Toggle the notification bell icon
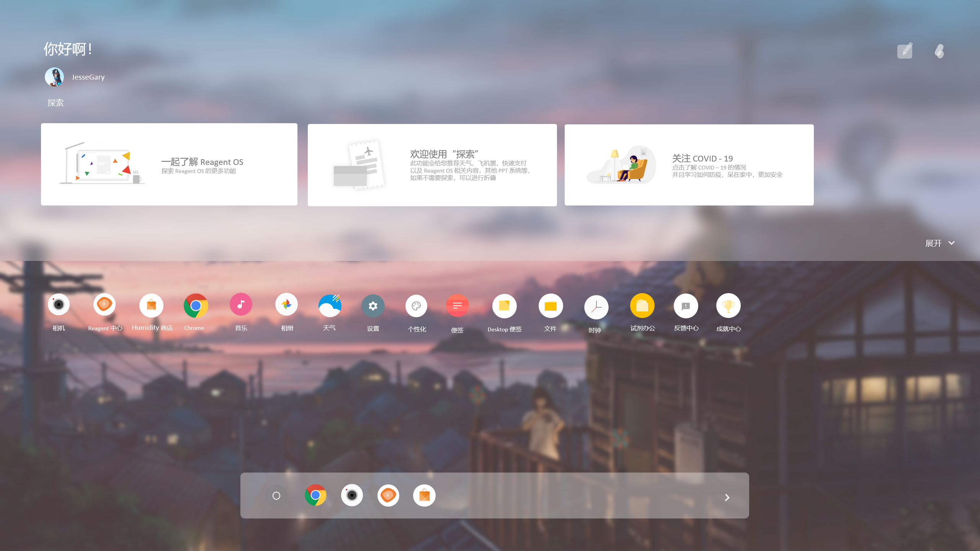 940,50
